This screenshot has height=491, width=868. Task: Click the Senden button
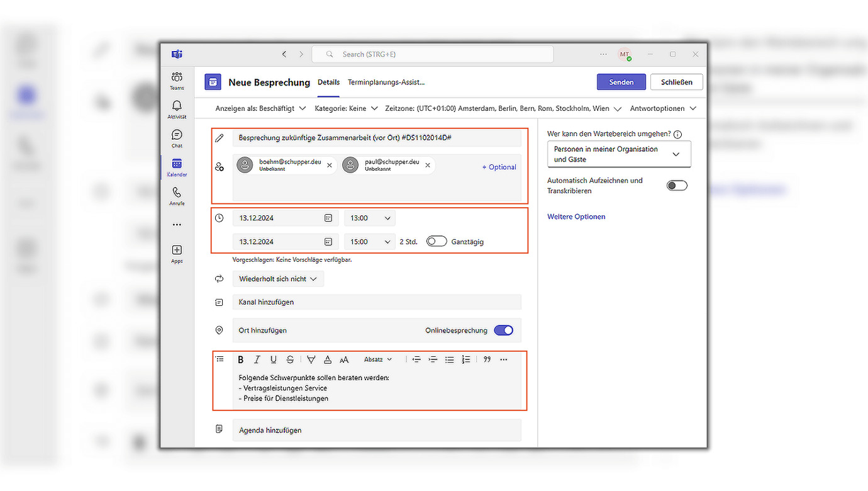pyautogui.click(x=621, y=82)
